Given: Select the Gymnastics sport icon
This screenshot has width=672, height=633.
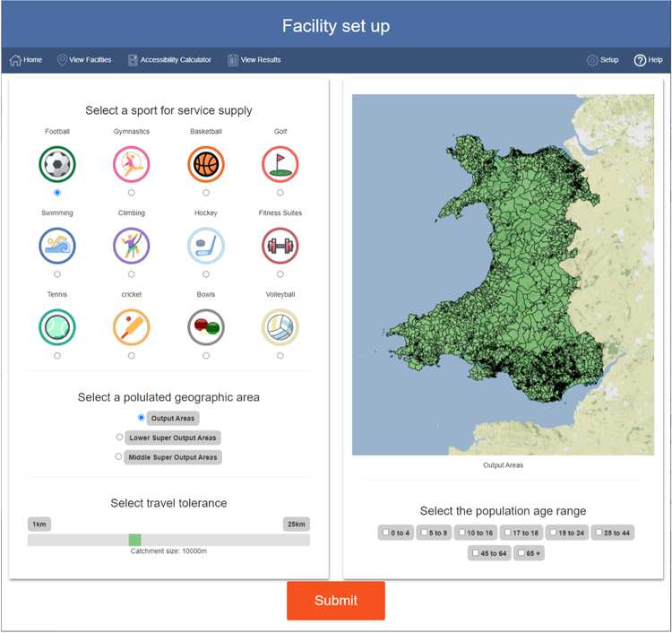Looking at the screenshot, I should 132,164.
